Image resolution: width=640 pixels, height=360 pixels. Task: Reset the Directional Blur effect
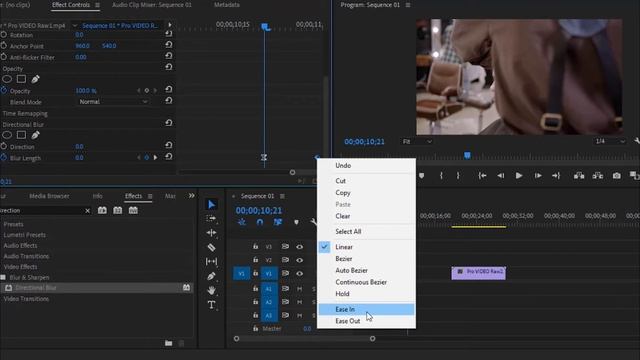point(169,123)
